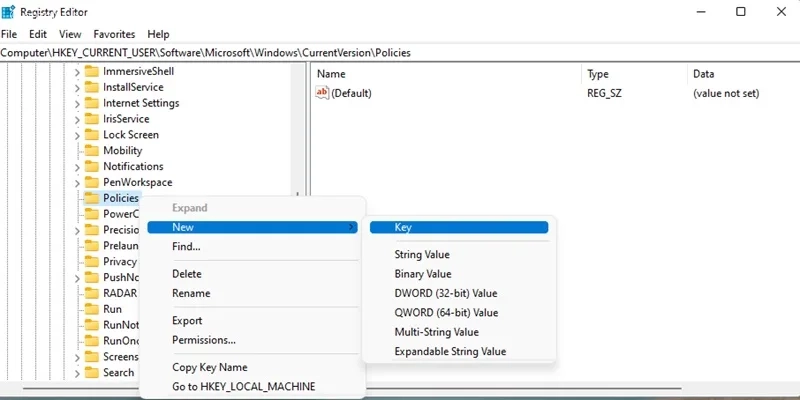Click the Mobility folder icon
Image resolution: width=800 pixels, height=400 pixels.
point(91,151)
